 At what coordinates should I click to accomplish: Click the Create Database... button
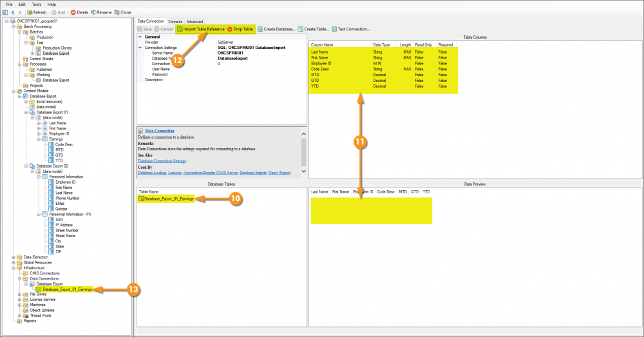click(276, 29)
